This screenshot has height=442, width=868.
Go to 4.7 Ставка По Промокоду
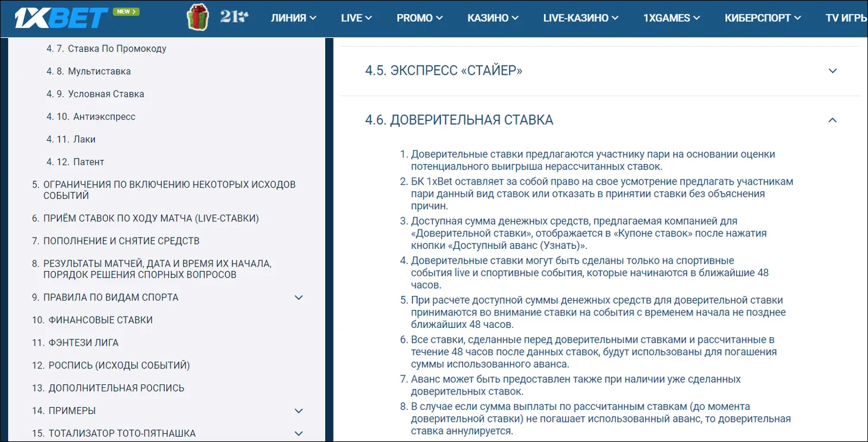click(x=106, y=49)
